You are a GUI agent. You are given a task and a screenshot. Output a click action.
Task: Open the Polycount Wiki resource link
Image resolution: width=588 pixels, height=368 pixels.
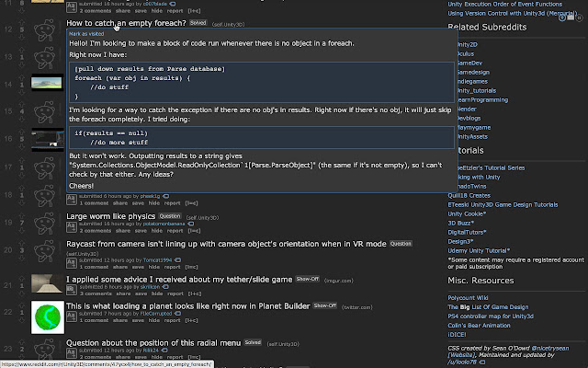click(x=468, y=298)
